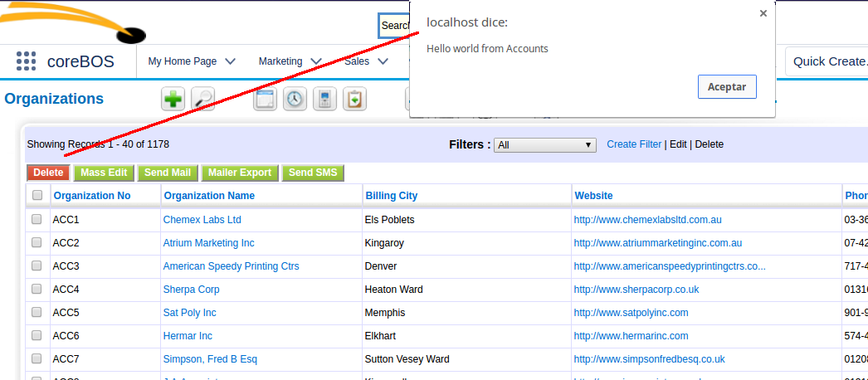Sort by Billing City column header
Viewport: 868px width, 380px height.
[x=391, y=196]
